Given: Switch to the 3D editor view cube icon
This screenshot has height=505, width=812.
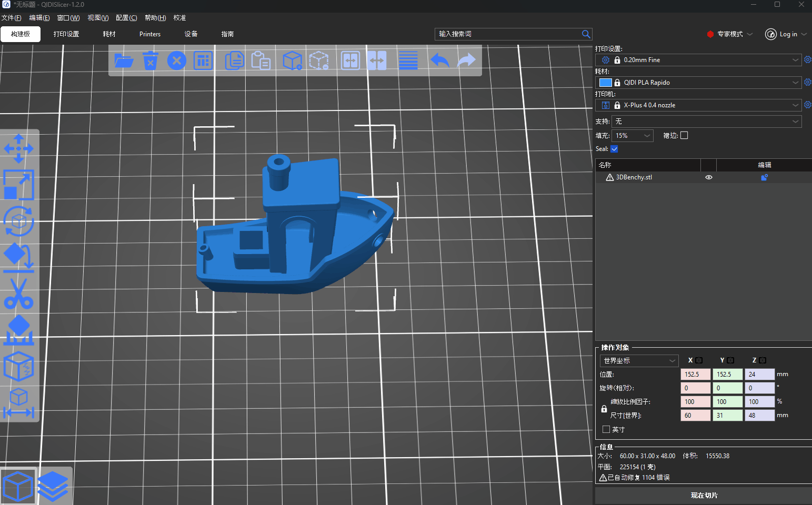Looking at the screenshot, I should click(x=18, y=486).
